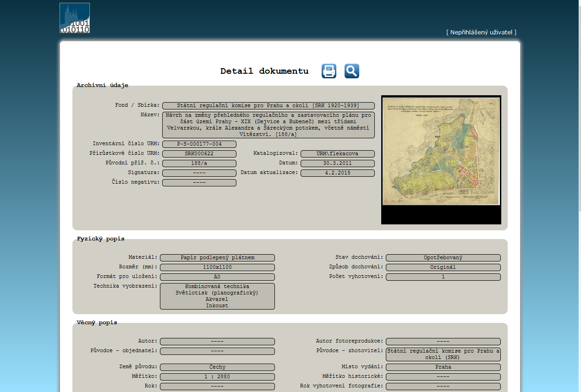
Task: Select the Místo vydání Praha field
Action: coord(443,367)
